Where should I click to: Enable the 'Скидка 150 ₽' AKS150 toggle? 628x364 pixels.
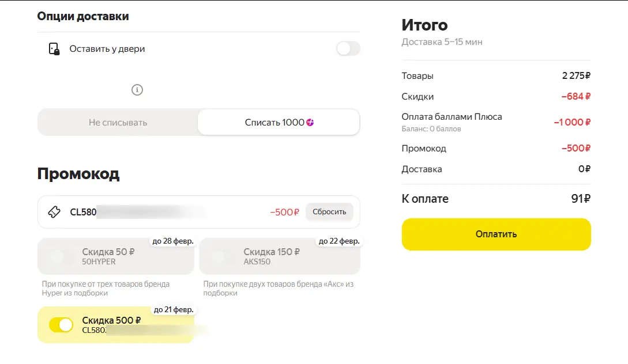tap(222, 256)
